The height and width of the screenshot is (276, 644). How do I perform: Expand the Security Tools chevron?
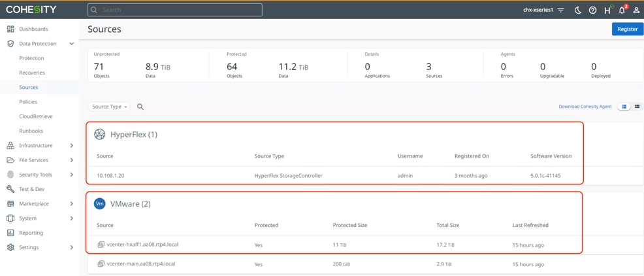click(x=71, y=175)
